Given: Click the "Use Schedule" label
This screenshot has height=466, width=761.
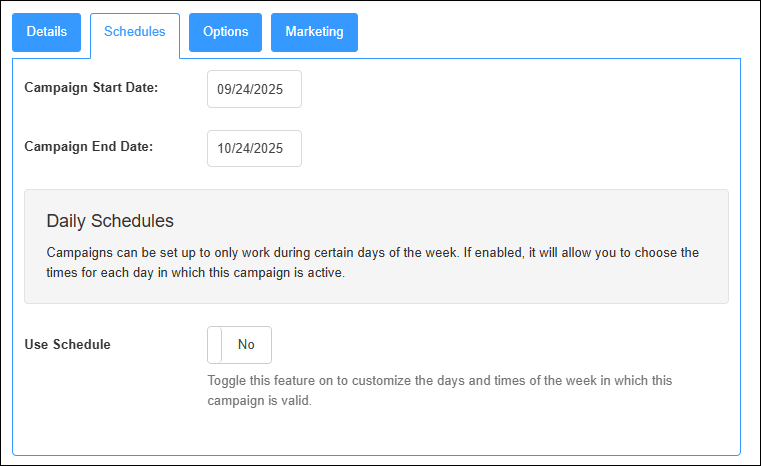Looking at the screenshot, I should [x=67, y=344].
